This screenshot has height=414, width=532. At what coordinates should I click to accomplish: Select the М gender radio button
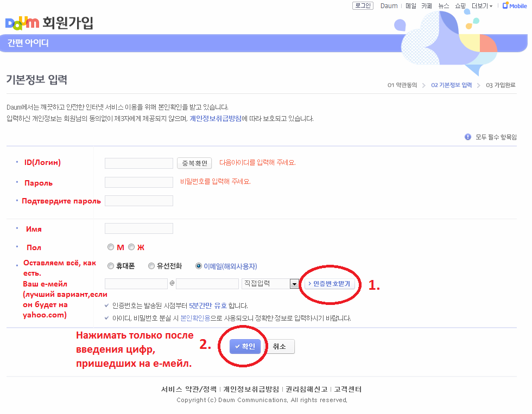pyautogui.click(x=111, y=247)
